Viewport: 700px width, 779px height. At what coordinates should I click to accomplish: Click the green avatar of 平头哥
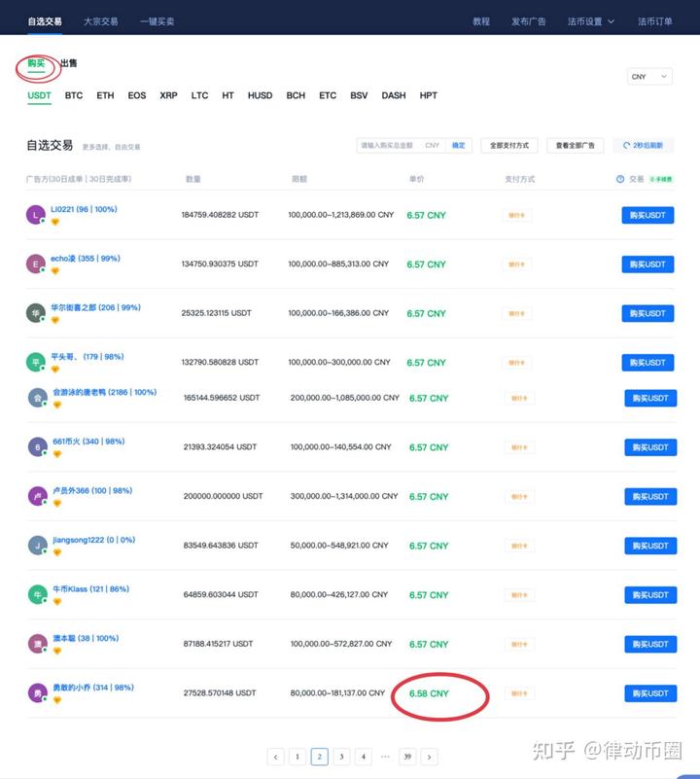[35, 362]
